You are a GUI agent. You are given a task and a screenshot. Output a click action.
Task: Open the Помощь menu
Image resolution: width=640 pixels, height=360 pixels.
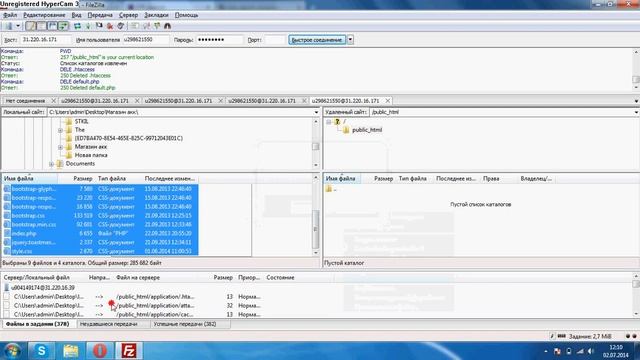(x=187, y=15)
